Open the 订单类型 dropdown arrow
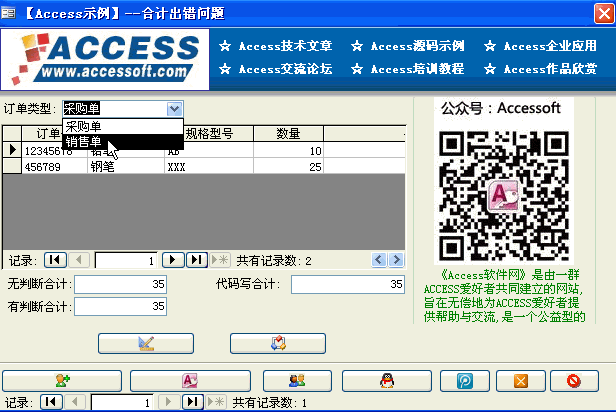The width and height of the screenshot is (616, 412). point(174,109)
